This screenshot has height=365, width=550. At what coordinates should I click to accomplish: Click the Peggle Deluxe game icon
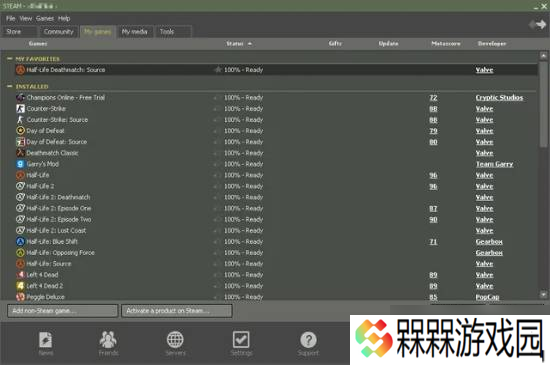pyautogui.click(x=20, y=297)
